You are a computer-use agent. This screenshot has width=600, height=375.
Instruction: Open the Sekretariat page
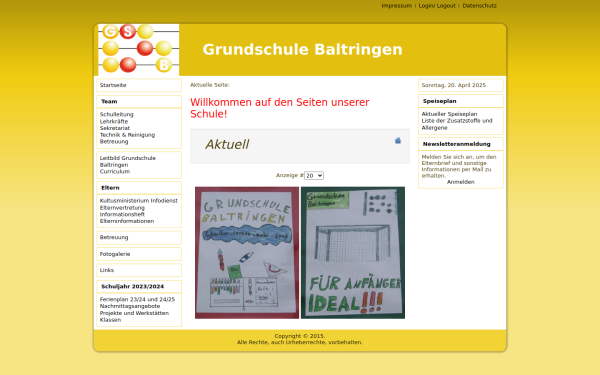(x=115, y=128)
